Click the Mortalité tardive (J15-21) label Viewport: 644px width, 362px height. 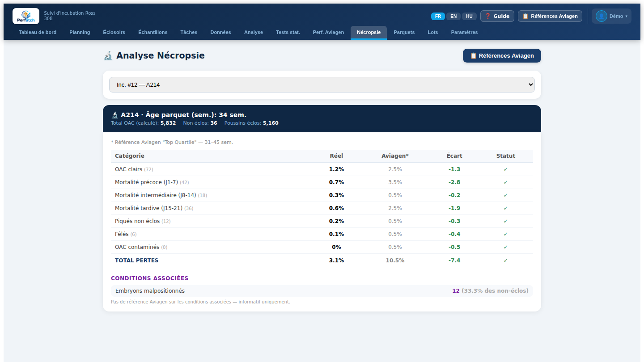(148, 208)
